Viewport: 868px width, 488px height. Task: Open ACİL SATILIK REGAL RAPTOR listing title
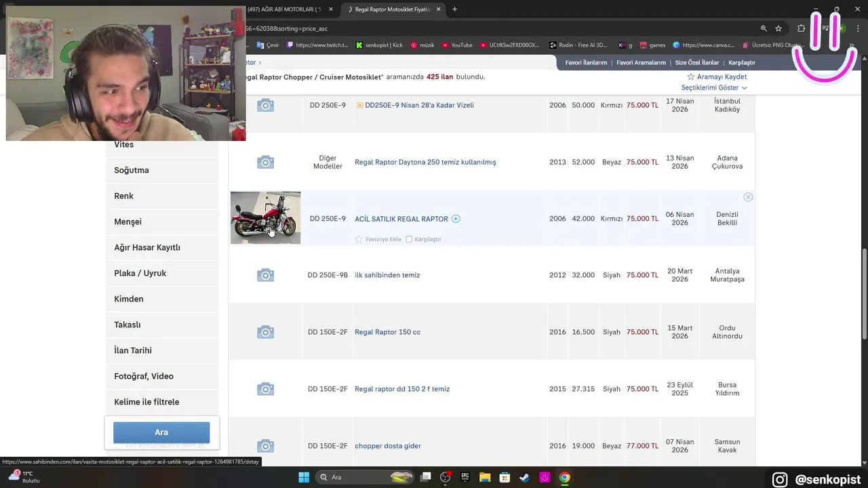coord(401,219)
